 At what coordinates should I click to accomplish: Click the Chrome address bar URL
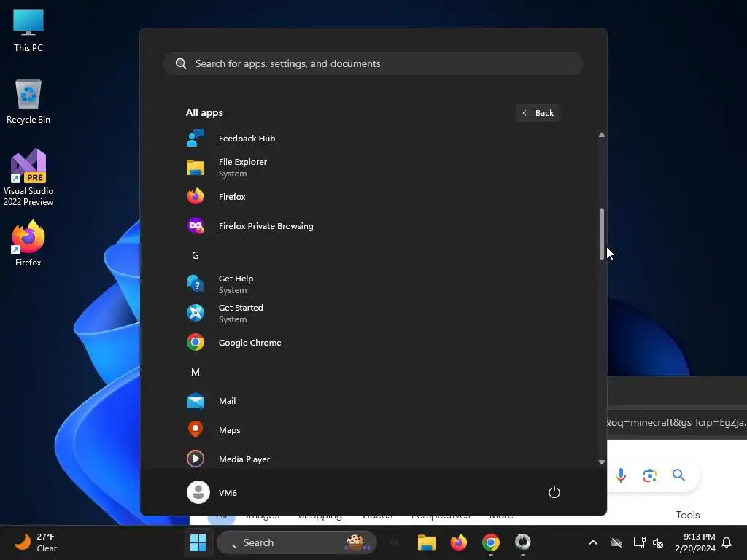tap(677, 422)
